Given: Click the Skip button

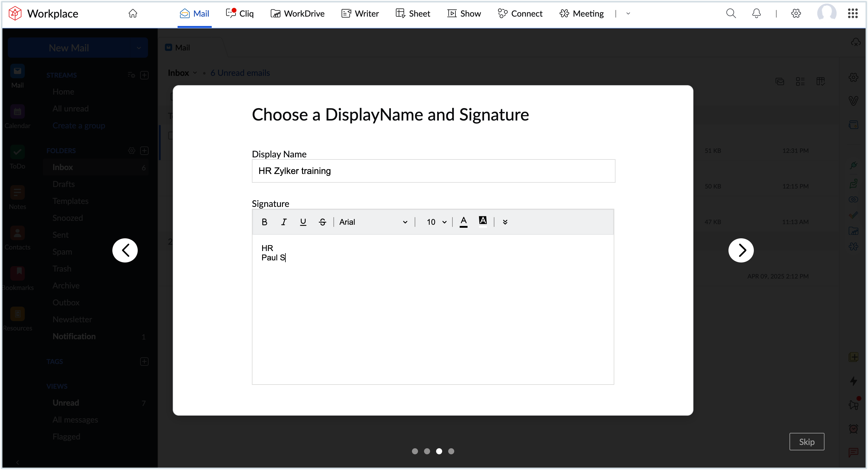Looking at the screenshot, I should coord(807,442).
